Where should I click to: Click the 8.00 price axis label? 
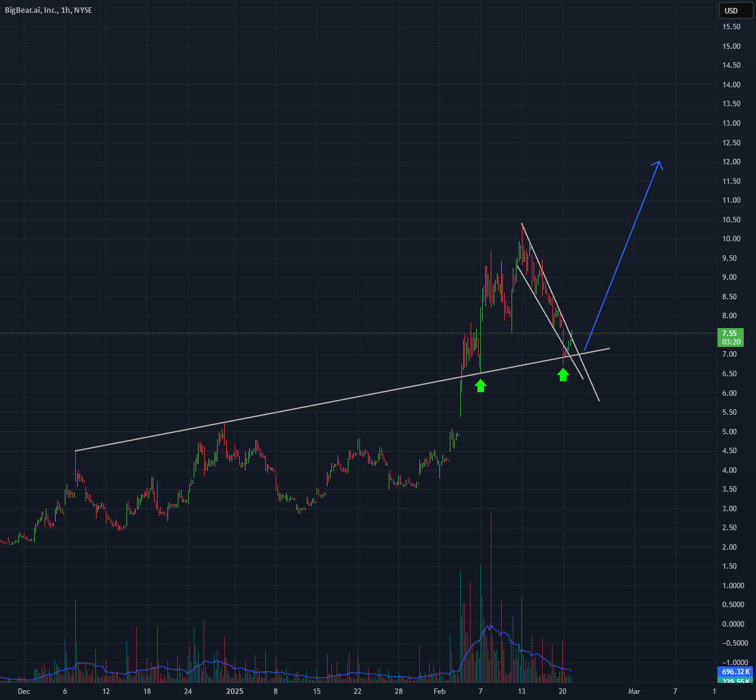coord(729,316)
